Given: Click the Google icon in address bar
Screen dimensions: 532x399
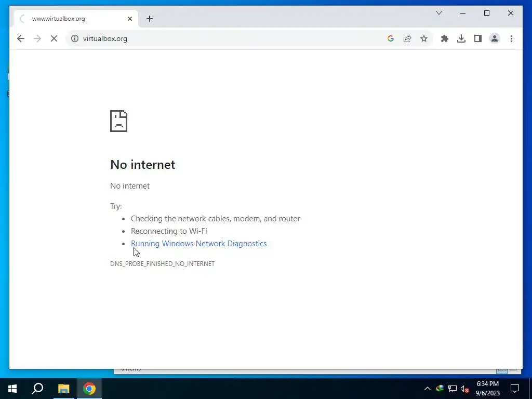Looking at the screenshot, I should click(391, 38).
